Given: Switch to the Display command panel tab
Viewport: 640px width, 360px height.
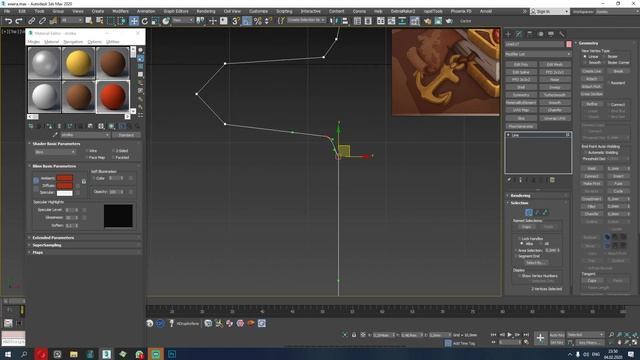Looking at the screenshot, I should point(551,34).
